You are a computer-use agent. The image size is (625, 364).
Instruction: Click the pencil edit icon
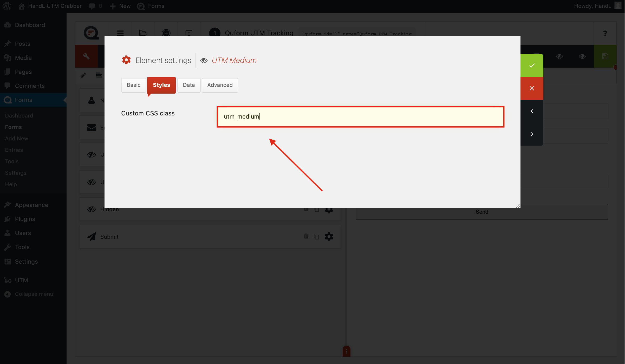click(83, 75)
